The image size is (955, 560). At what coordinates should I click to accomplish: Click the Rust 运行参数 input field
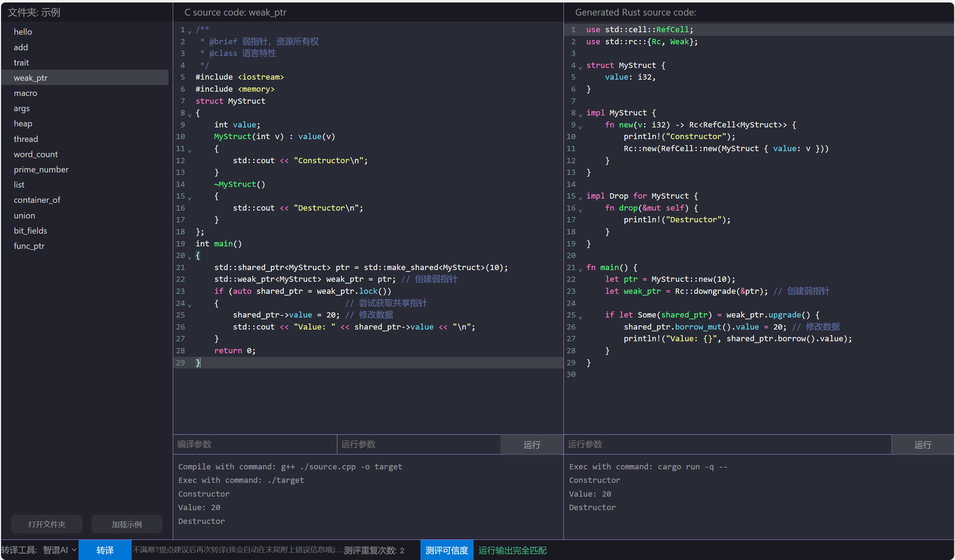point(728,444)
